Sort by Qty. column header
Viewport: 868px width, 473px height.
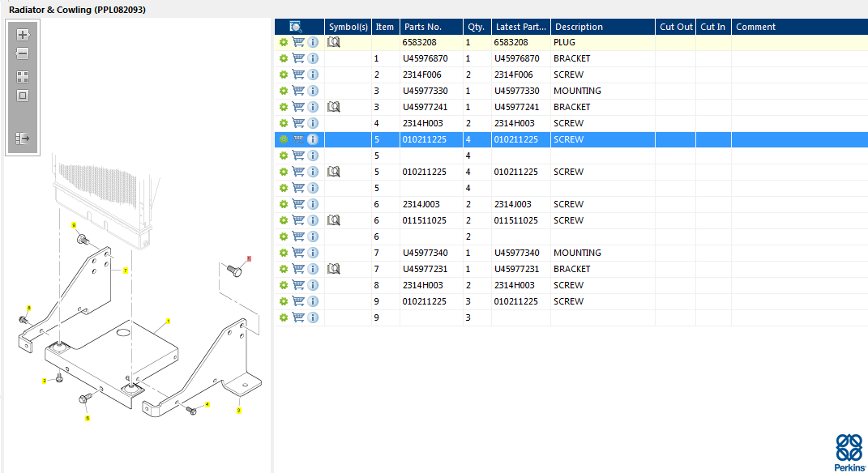point(477,27)
